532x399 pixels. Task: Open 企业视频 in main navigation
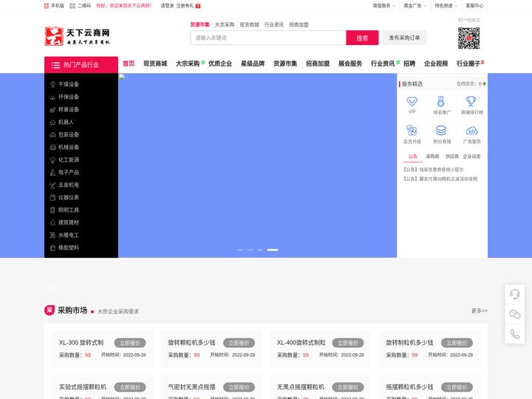pyautogui.click(x=436, y=64)
